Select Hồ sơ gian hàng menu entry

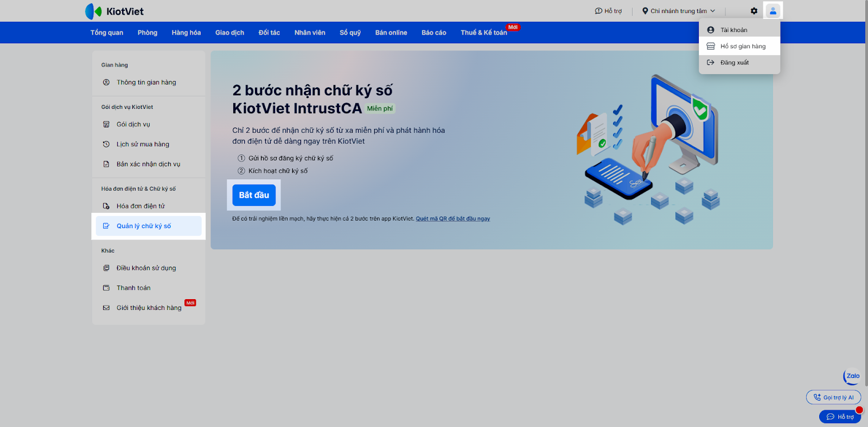[x=739, y=47]
